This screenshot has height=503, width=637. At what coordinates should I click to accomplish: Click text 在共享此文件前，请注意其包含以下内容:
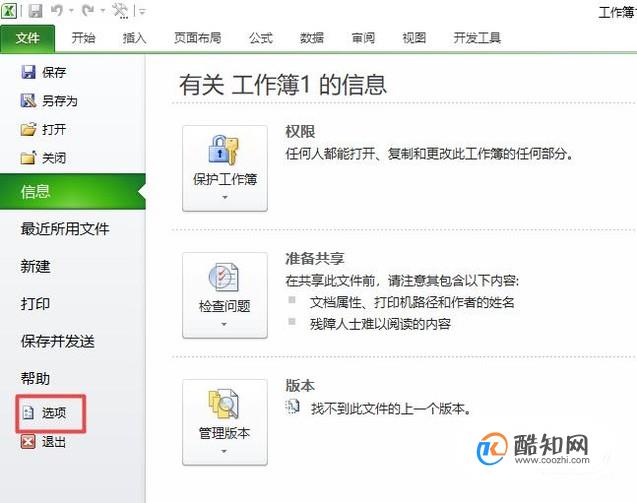pos(402,281)
